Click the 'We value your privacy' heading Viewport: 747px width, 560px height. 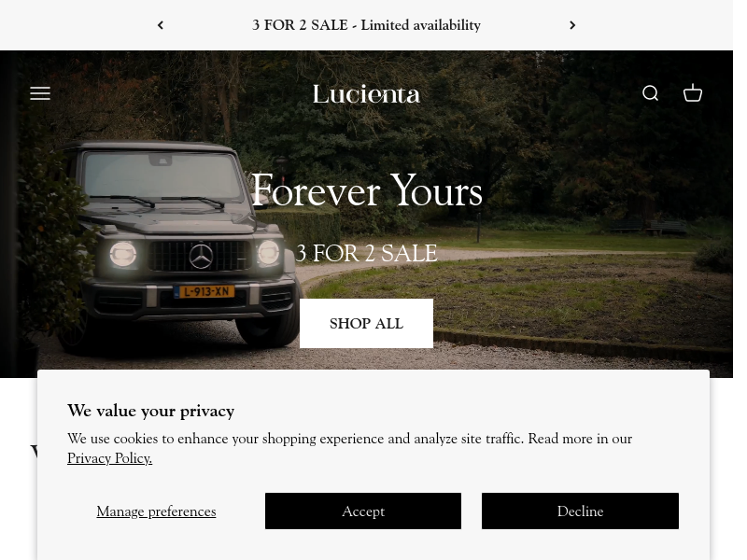(x=150, y=411)
